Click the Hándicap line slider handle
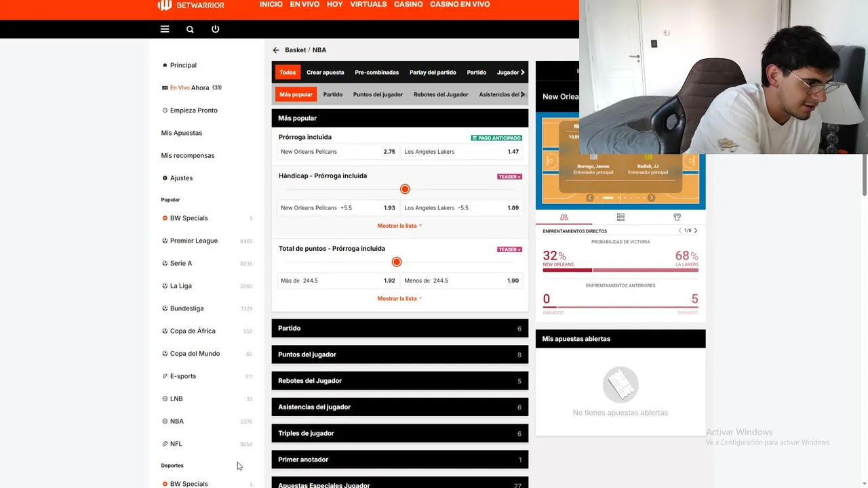The height and width of the screenshot is (488, 868). pyautogui.click(x=405, y=189)
